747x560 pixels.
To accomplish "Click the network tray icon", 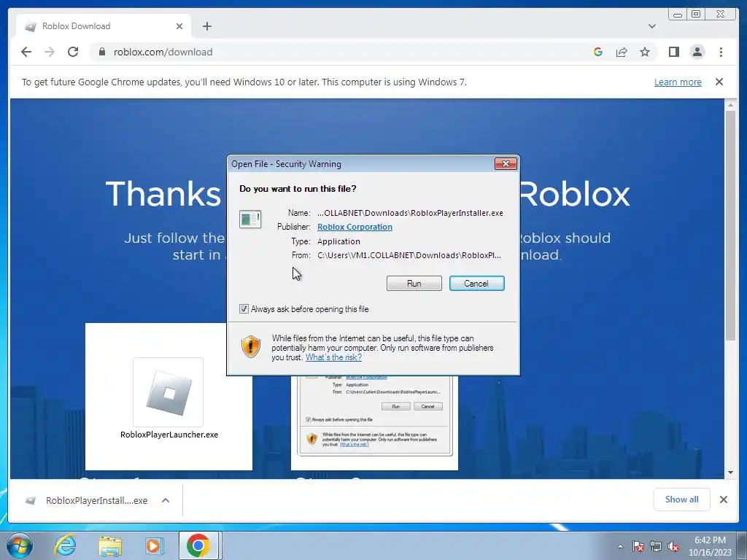I will (x=656, y=546).
